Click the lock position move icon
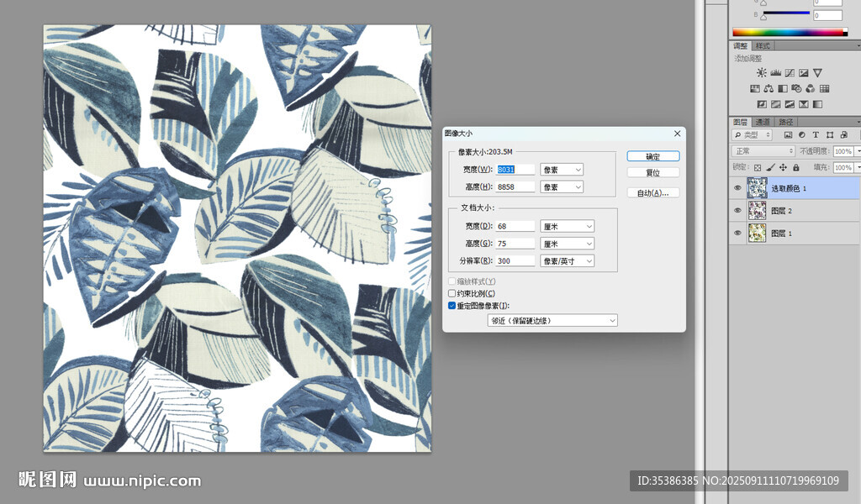 pos(783,168)
